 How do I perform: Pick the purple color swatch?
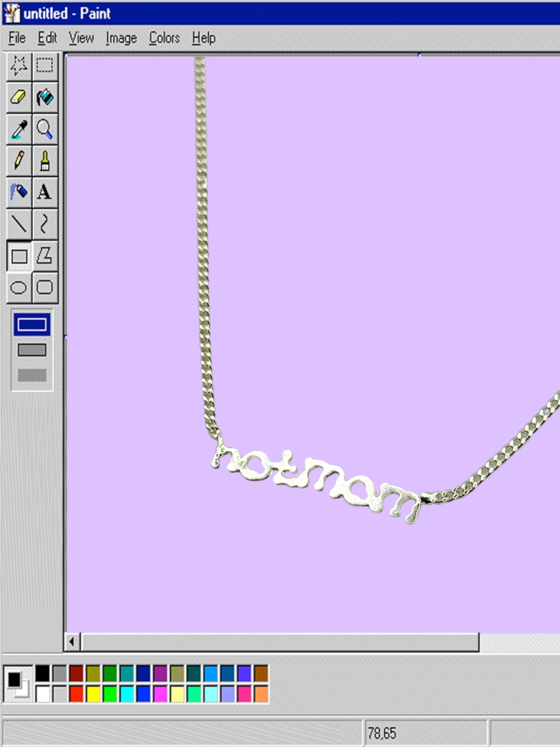160,674
